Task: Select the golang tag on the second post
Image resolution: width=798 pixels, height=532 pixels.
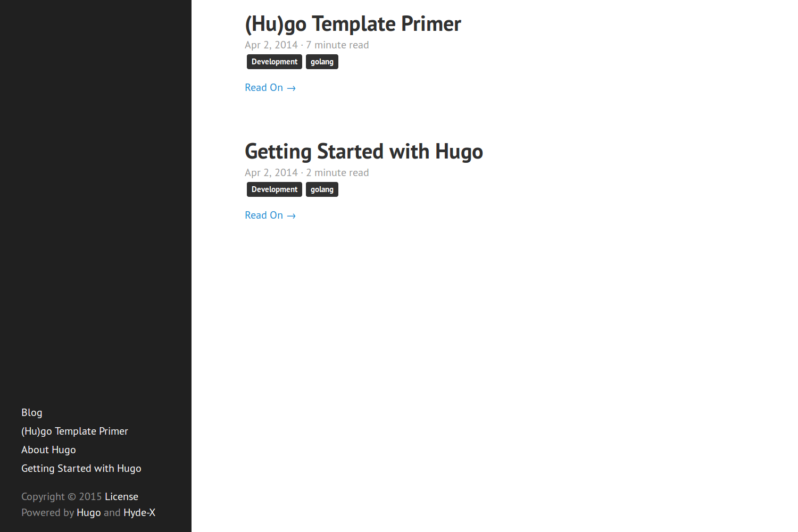Action: 322,189
